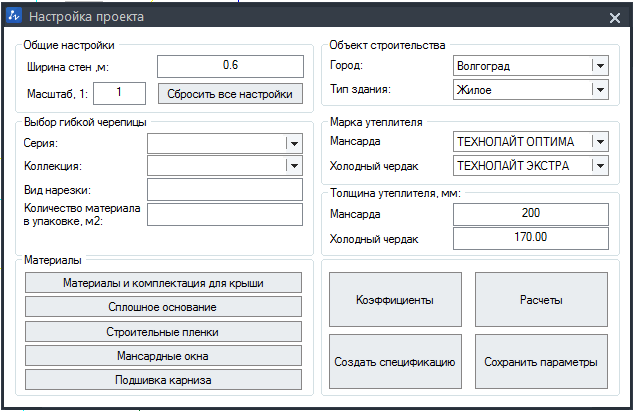This screenshot has width=639, height=411.
Task: Click Создать спецификацию button
Action: point(395,362)
